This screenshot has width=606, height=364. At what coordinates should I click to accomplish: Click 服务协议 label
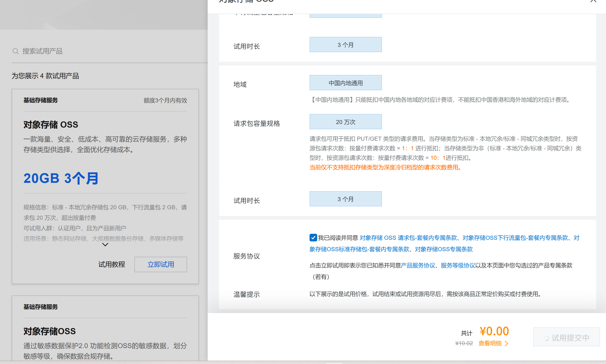pos(247,256)
